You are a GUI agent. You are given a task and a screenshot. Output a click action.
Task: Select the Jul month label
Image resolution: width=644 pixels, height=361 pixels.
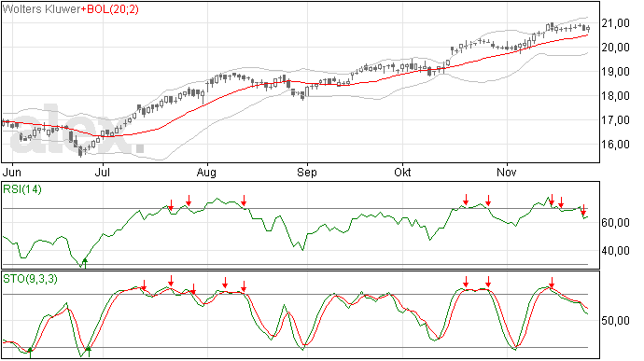click(x=103, y=172)
